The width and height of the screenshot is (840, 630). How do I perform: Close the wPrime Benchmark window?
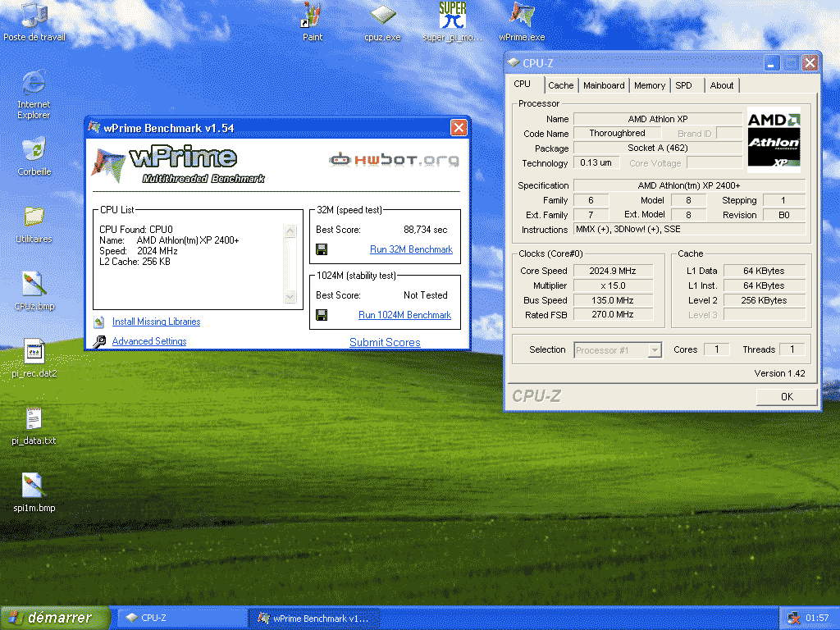pos(459,127)
